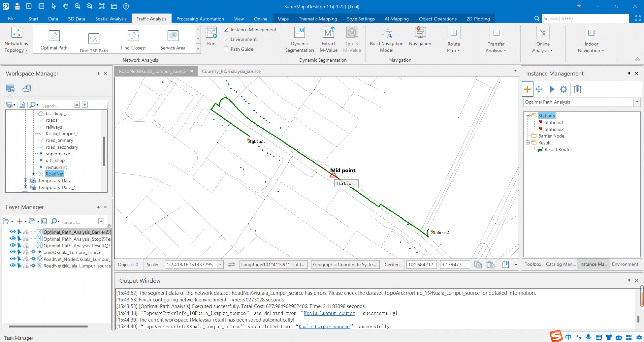Click the Extract M-Value icon
Screen dimensions: 644x342
point(328,33)
